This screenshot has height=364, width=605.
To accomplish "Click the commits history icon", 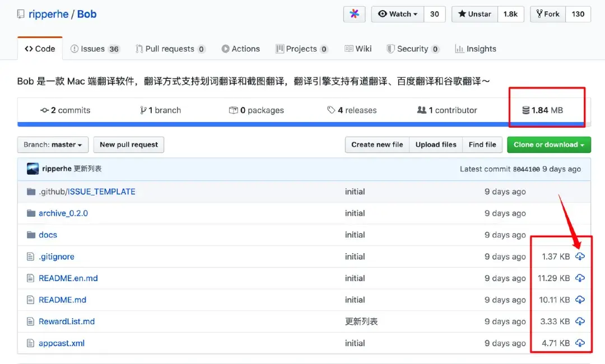I will (x=44, y=110).
